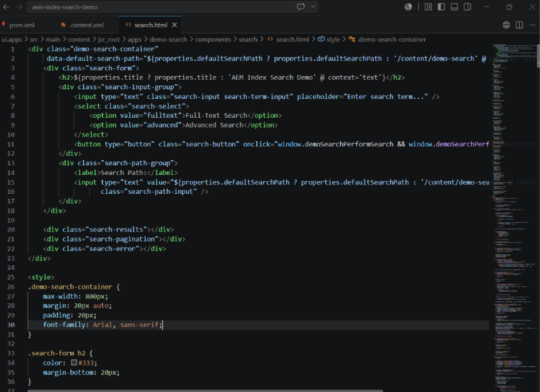This screenshot has height=392, width=540.
Task: Select the search.html tab
Action: 151,25
